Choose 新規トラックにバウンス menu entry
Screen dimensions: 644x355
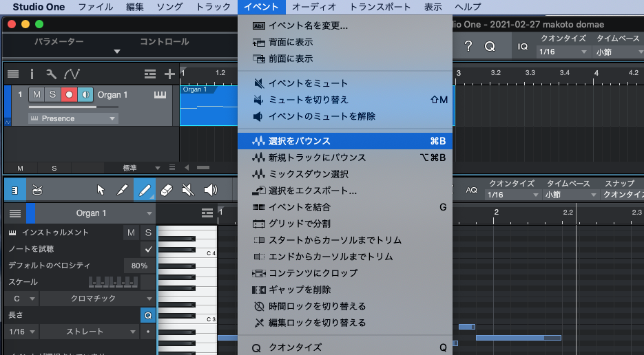pos(345,157)
